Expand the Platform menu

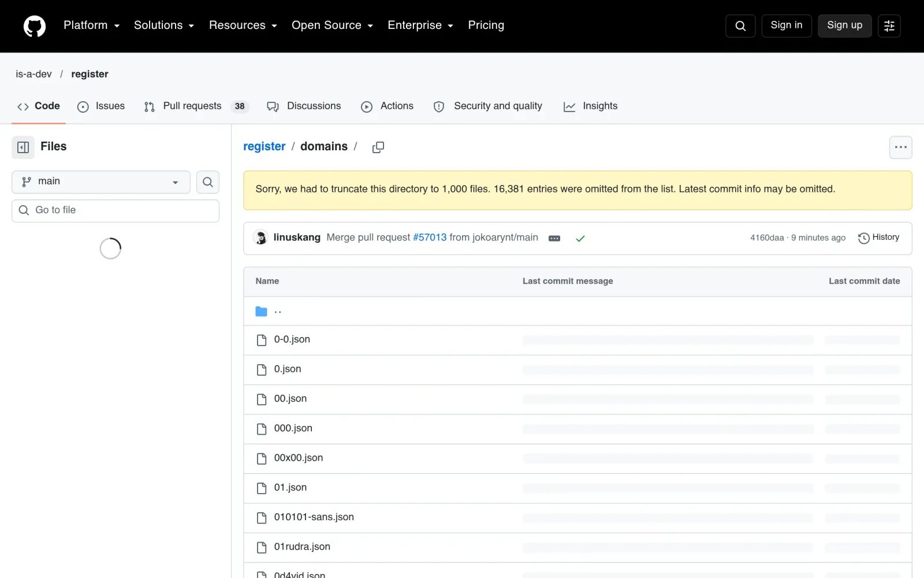pos(92,25)
